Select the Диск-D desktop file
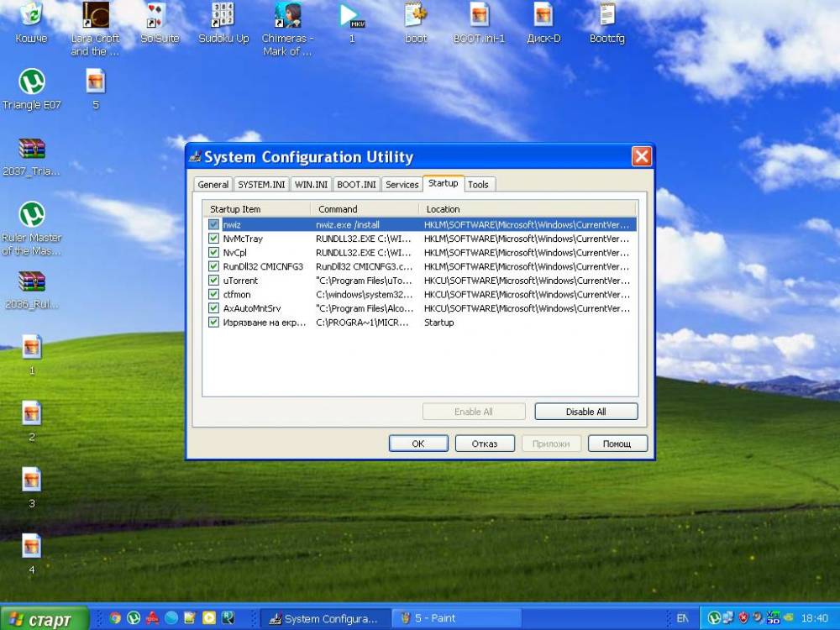 [x=543, y=15]
